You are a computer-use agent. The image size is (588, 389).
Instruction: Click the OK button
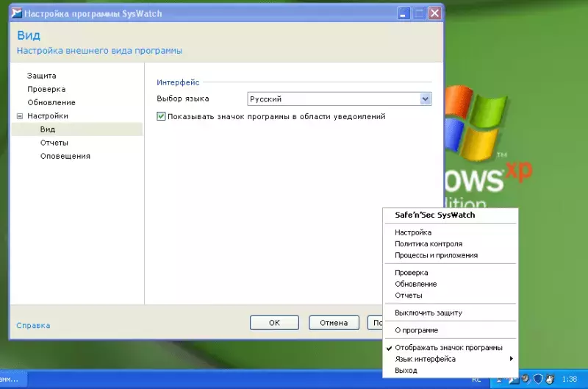(x=274, y=323)
